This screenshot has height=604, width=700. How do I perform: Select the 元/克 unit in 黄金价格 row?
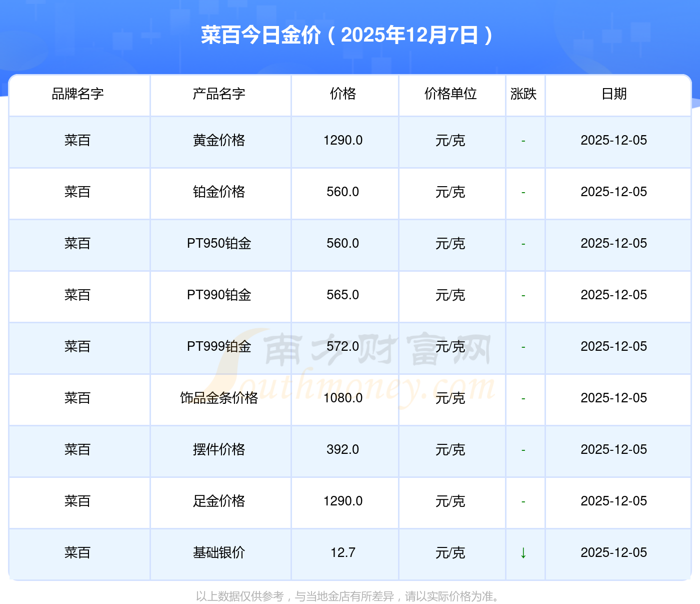coord(450,140)
